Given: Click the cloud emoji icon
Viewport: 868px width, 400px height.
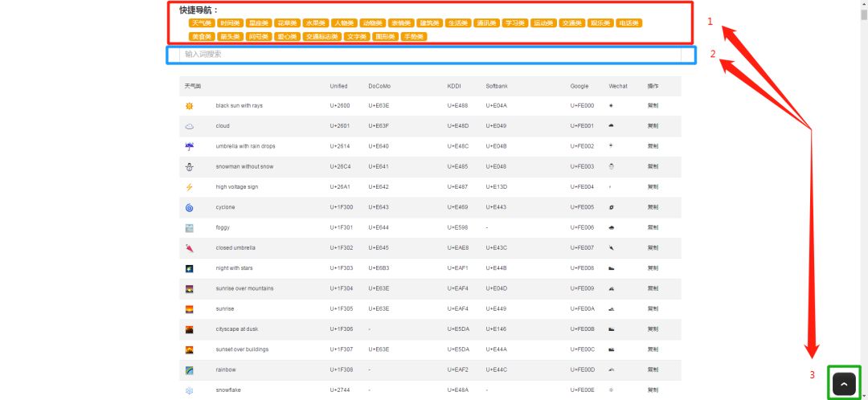Looking at the screenshot, I should pos(189,126).
